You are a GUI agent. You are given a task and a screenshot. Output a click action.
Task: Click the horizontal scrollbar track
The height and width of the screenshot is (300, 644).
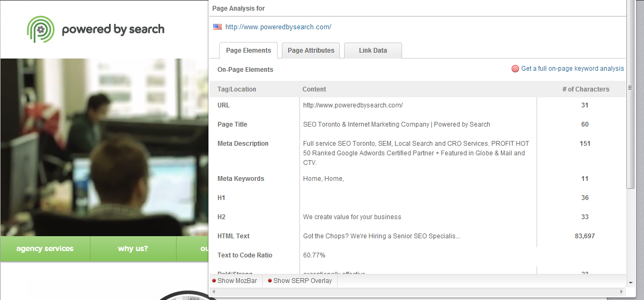(418, 292)
